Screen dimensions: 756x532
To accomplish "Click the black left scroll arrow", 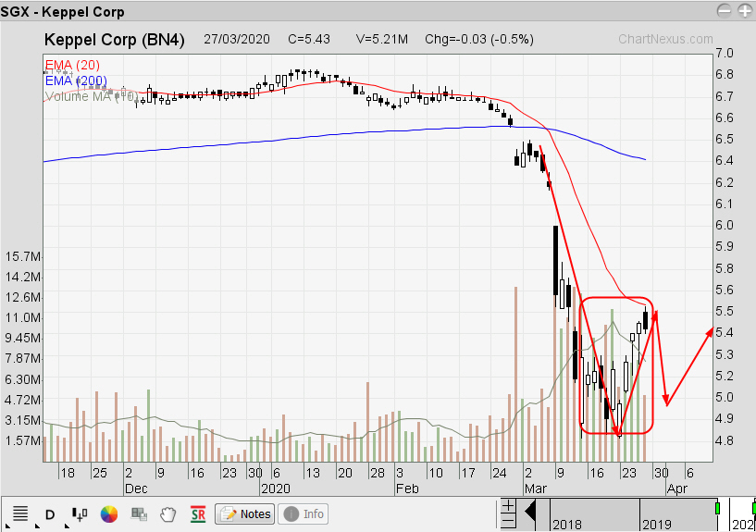I will click(530, 512).
